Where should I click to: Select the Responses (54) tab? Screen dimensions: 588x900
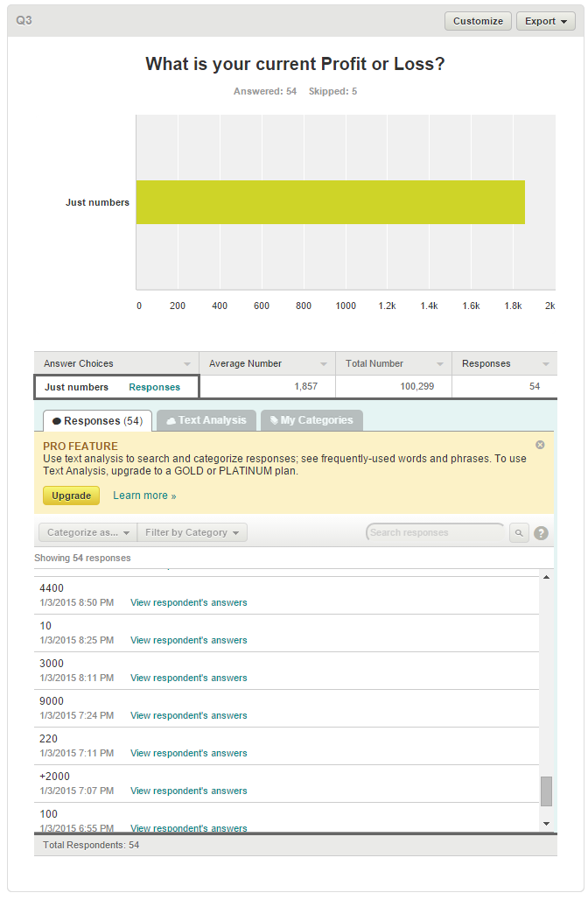pos(97,421)
